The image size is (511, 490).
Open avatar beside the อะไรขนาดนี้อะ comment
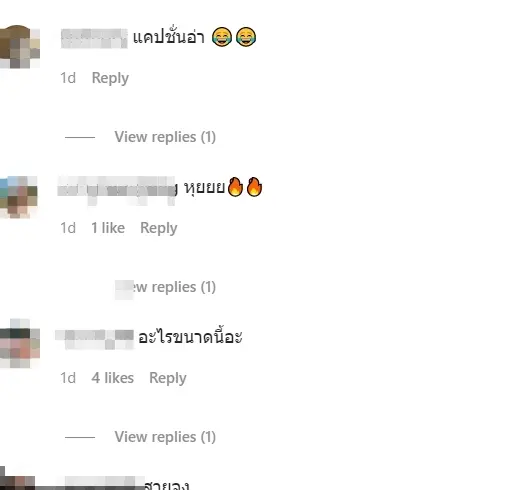click(x=19, y=343)
